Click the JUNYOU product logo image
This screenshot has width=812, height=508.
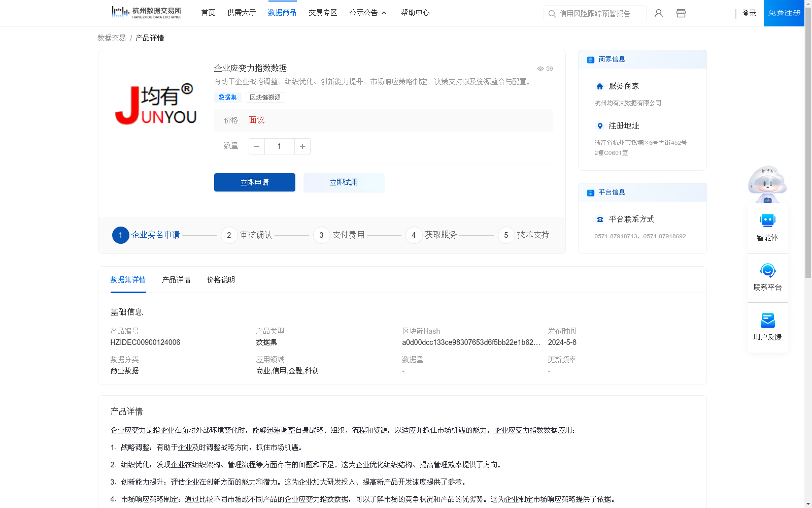tap(155, 104)
